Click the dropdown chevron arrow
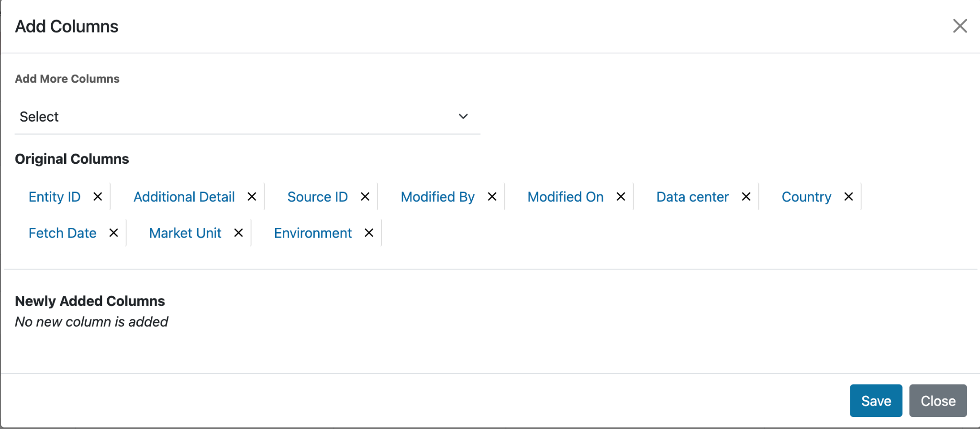Viewport: 980px width, 429px height. 463,117
